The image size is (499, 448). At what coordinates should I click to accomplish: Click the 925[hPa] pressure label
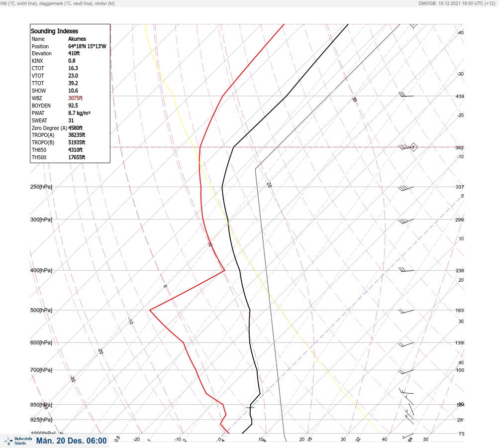[x=41, y=420]
